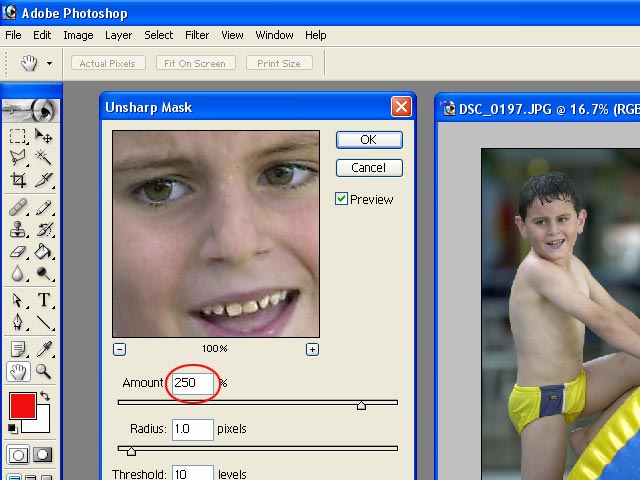Click Cancel in Unsharp Mask dialog
Screen dimensions: 640x480
click(369, 168)
